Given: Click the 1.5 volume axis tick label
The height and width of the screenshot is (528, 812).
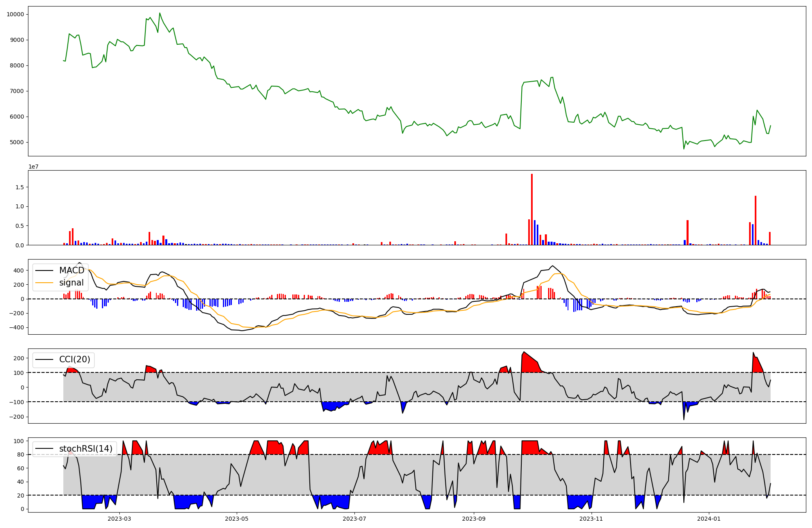Looking at the screenshot, I should tap(20, 187).
